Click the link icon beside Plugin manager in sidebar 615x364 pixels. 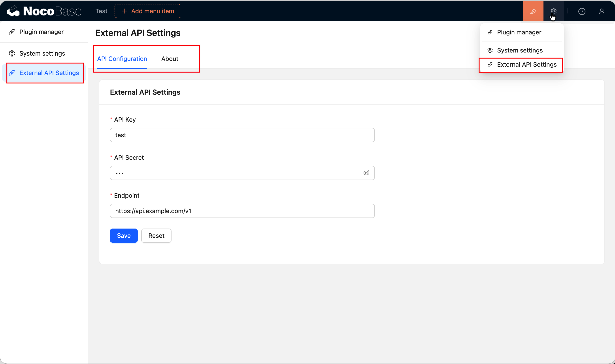[12, 32]
